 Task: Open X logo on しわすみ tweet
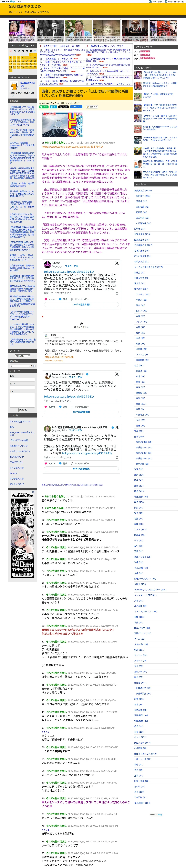[117, 263]
